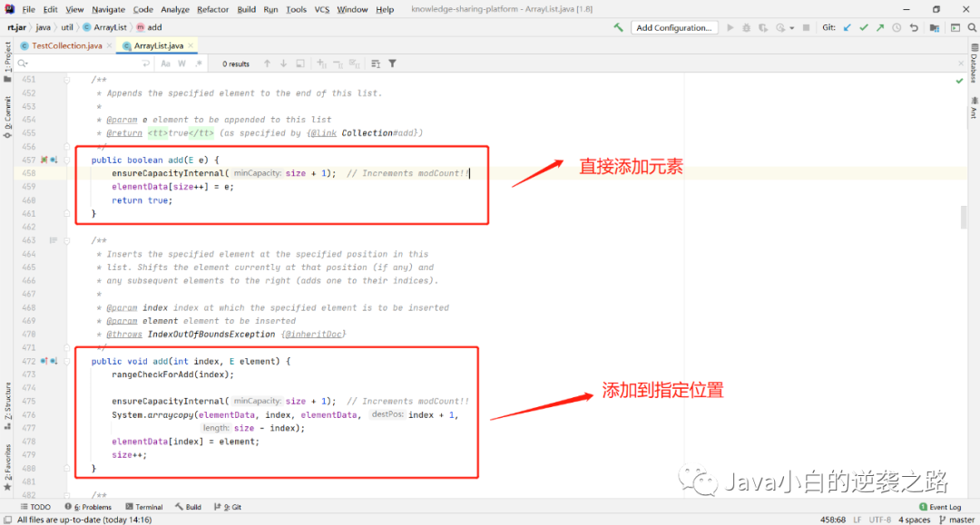
Task: Open UTF-8 encoding selector
Action: tap(880, 520)
